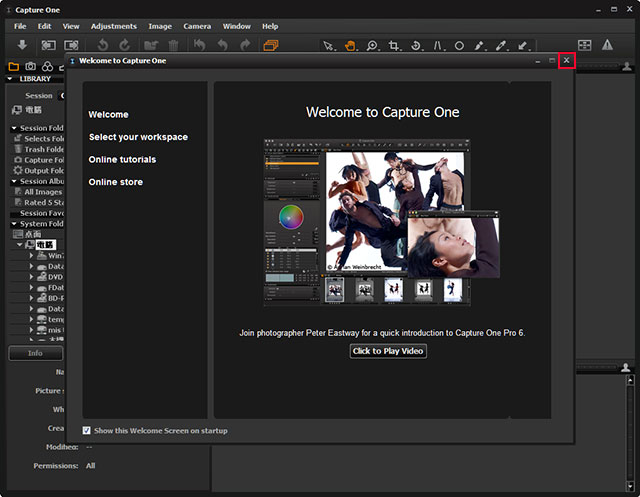The height and width of the screenshot is (497, 640).
Task: Click the Redo arrow toolbar icon
Action: 245,45
